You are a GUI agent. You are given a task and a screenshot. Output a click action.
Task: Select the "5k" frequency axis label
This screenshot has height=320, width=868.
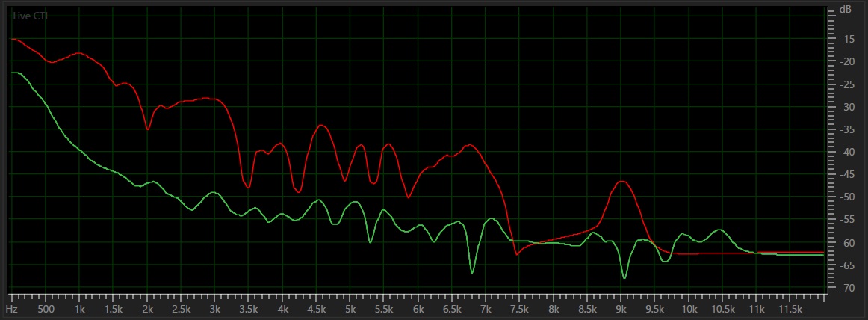(x=350, y=309)
